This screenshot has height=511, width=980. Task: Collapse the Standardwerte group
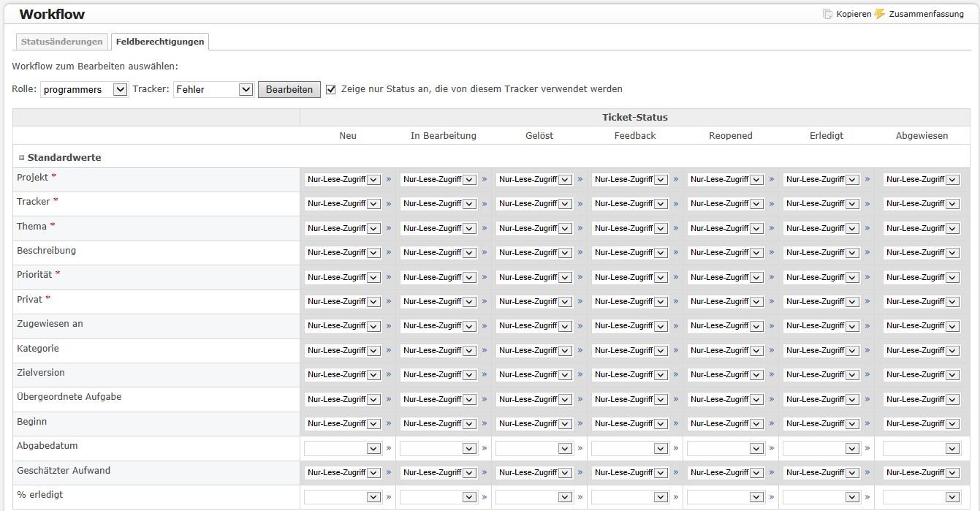point(21,158)
